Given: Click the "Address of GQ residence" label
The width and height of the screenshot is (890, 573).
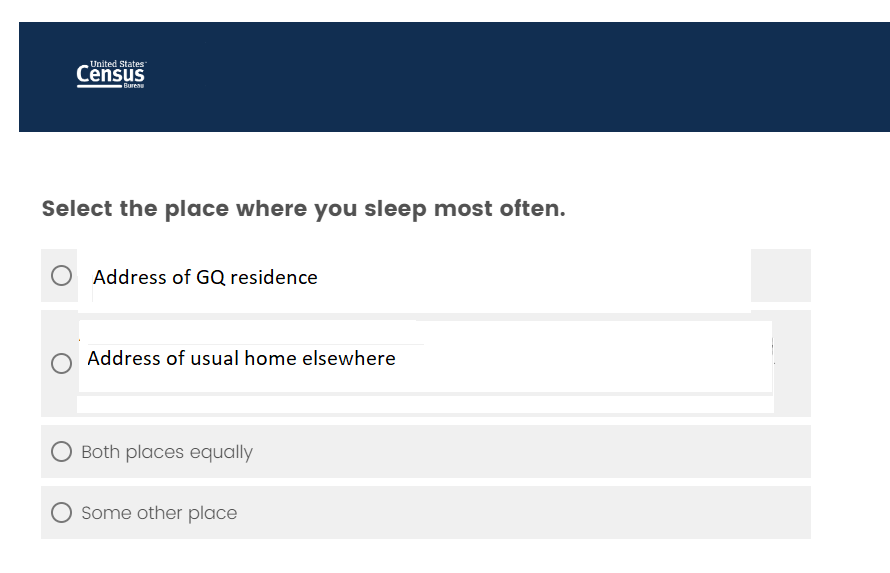Looking at the screenshot, I should coord(205,278).
